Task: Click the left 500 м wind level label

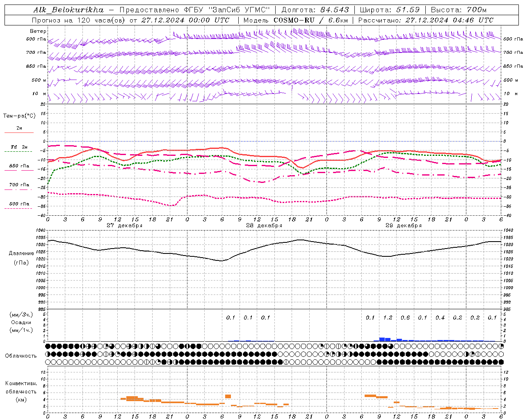Action: click(39, 80)
